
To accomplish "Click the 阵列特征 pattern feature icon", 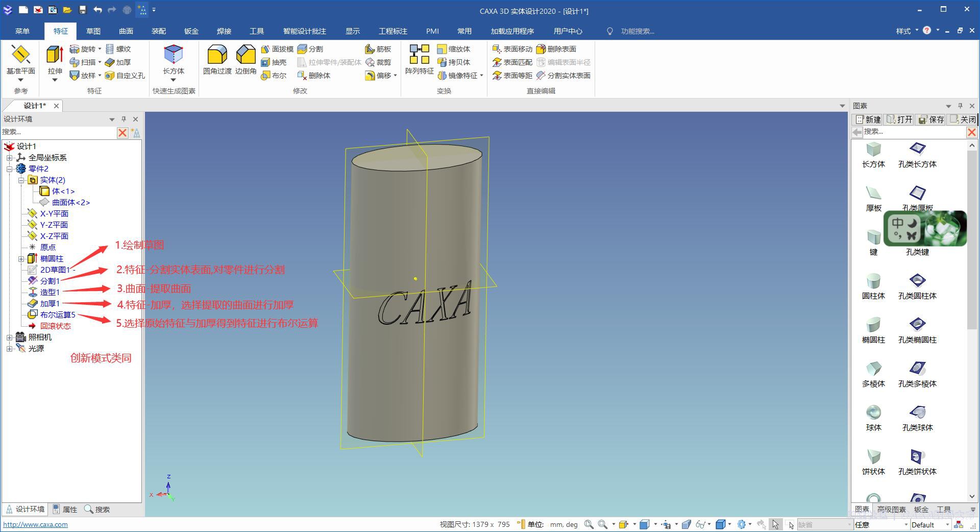I will 419,55.
